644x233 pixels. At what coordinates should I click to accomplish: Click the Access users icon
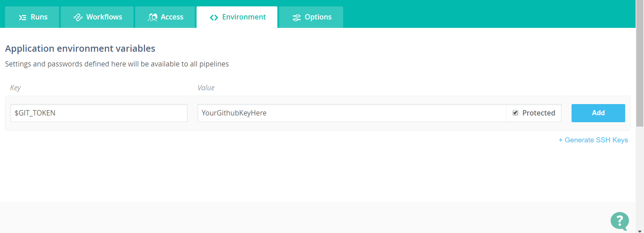[x=153, y=17]
